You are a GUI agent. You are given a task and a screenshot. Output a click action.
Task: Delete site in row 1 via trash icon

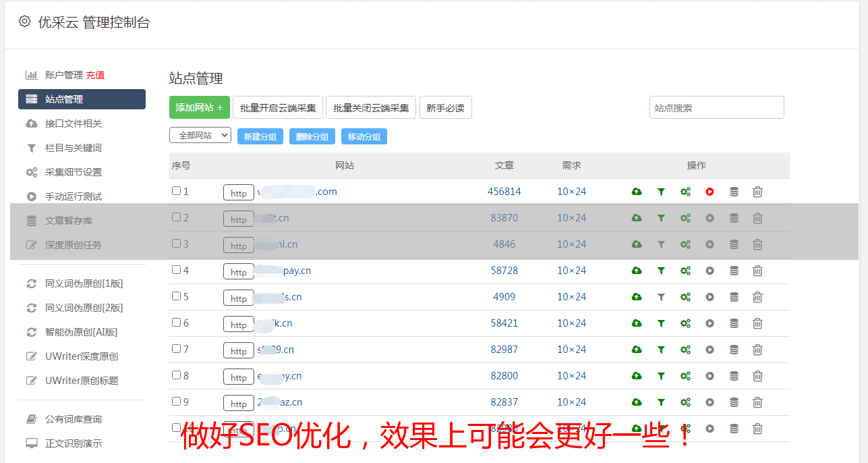[757, 192]
